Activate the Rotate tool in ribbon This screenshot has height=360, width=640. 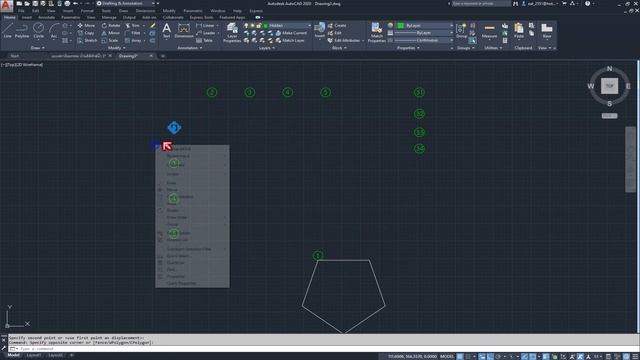[111, 25]
